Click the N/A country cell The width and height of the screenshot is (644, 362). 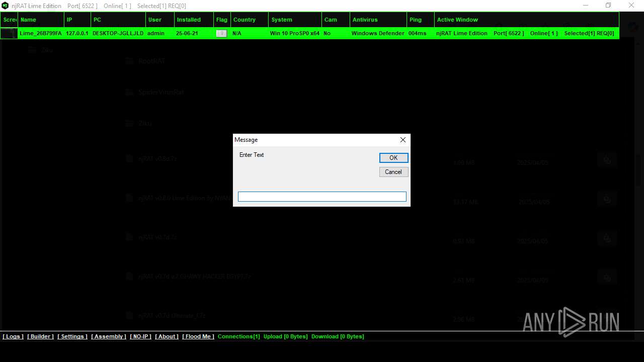pos(237,33)
